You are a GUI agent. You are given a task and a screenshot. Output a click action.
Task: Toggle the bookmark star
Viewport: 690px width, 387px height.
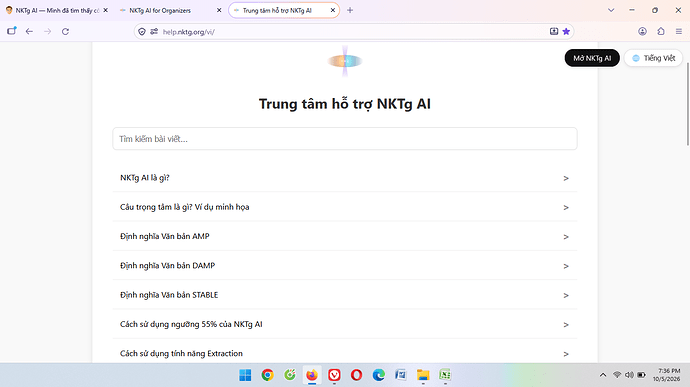[x=566, y=31]
